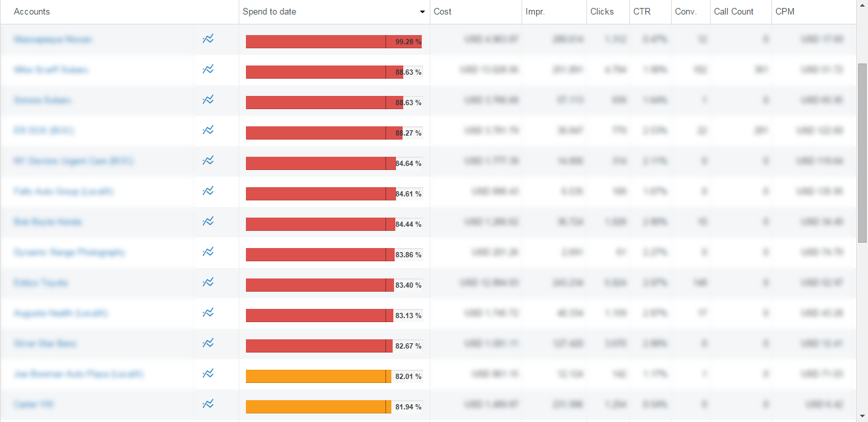Sort by the CTR column header
Image resolution: width=868 pixels, height=422 pixels.
642,11
